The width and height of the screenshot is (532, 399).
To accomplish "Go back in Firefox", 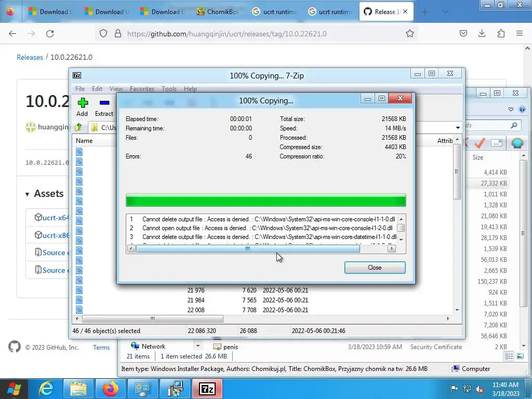I will coord(12,34).
